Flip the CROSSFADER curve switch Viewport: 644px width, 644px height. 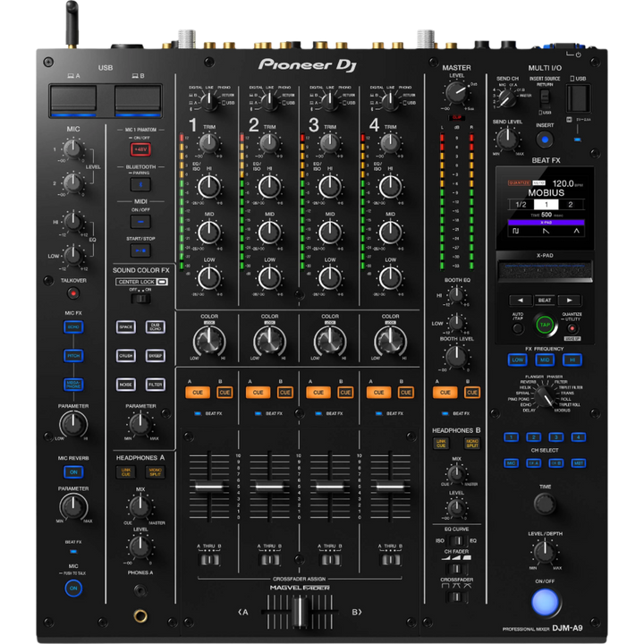tap(456, 597)
